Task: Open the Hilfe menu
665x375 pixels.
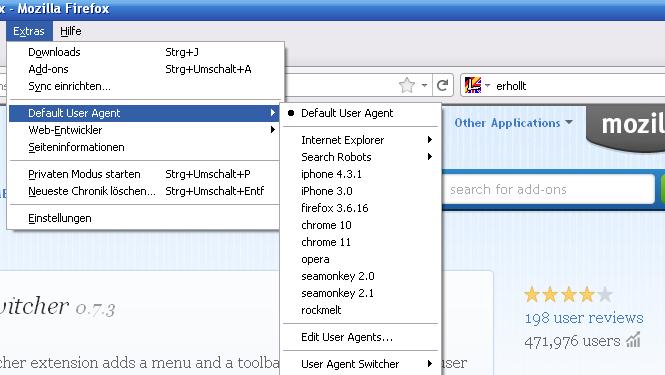Action: (x=71, y=31)
